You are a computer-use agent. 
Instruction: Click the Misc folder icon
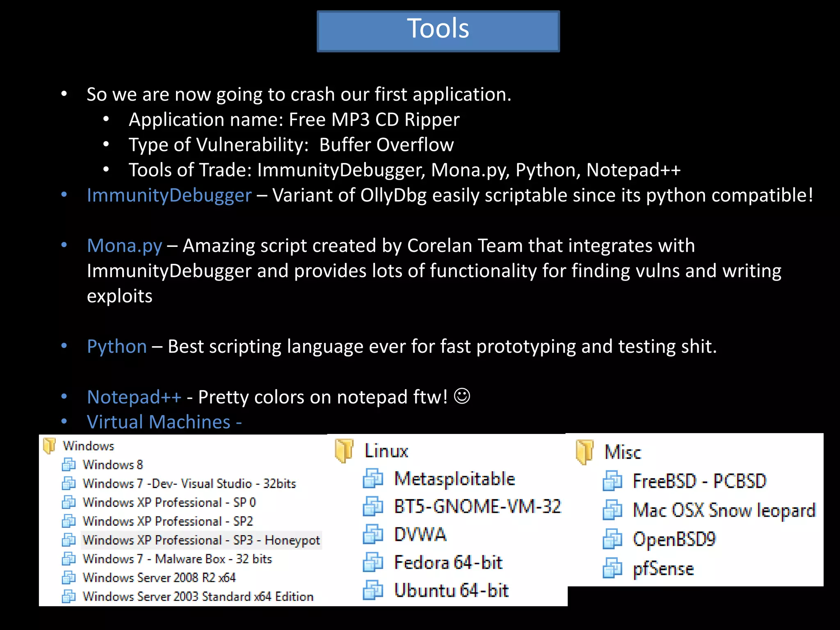584,452
